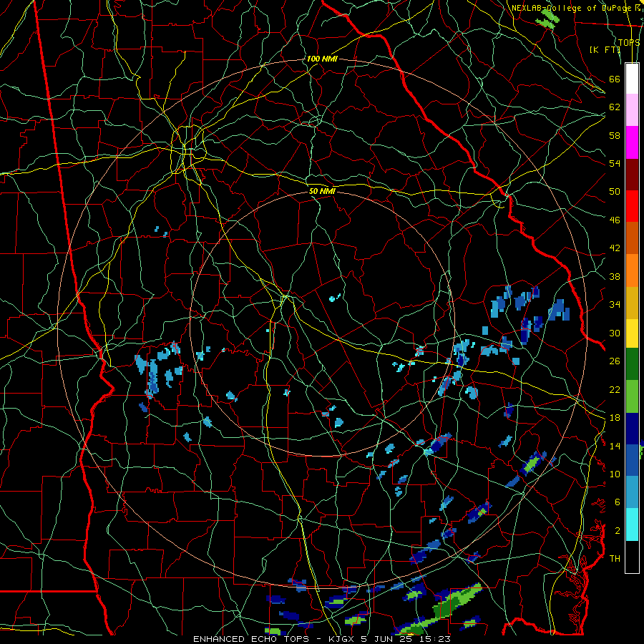Image resolution: width=644 pixels, height=644 pixels.
Task: Click the dark red 50-54 kft legend swatch
Action: pyautogui.click(x=632, y=175)
